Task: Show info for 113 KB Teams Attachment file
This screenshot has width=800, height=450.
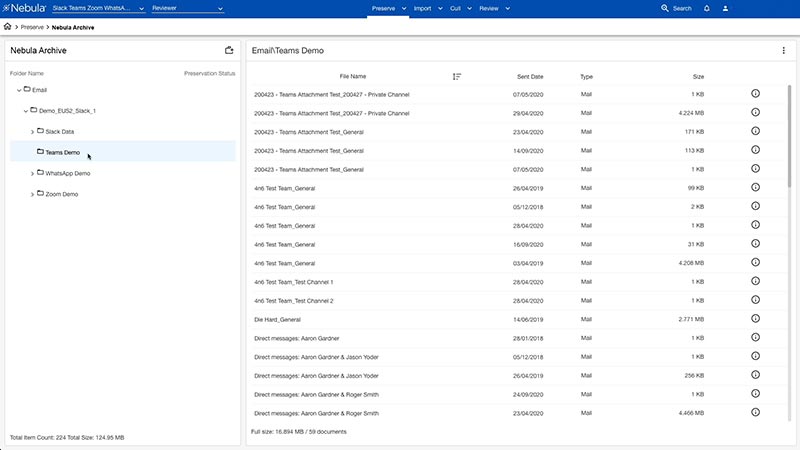Action: 756,150
